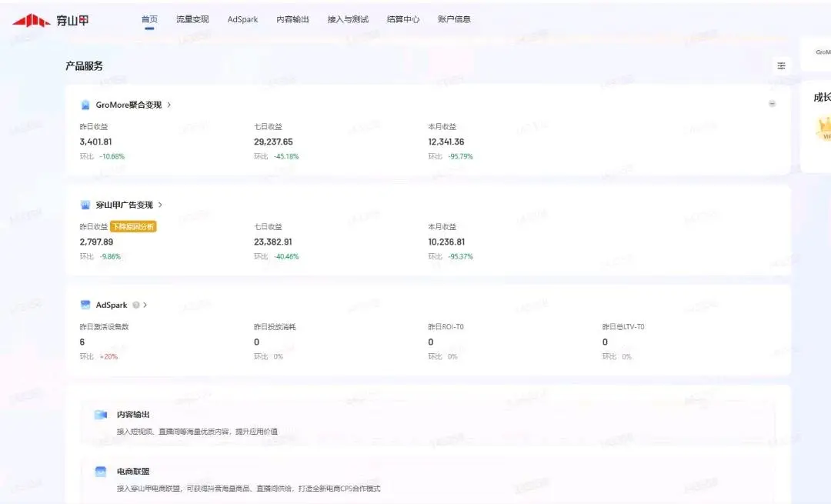
Task: Expand AdSpark card chevron arrow
Action: point(145,305)
